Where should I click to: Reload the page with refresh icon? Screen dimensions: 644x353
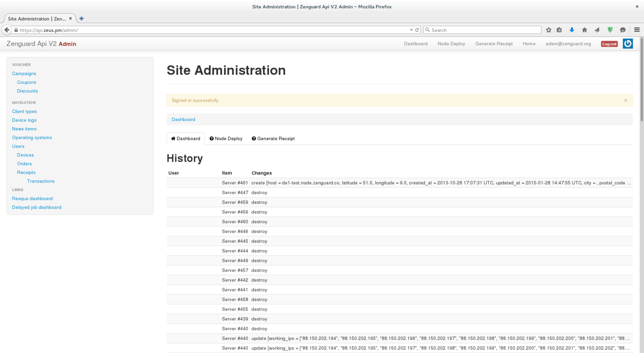coord(417,30)
